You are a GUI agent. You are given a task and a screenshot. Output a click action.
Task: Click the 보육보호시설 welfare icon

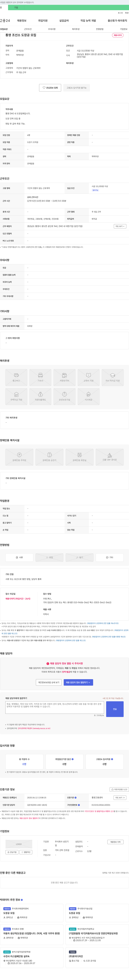(64, 396)
